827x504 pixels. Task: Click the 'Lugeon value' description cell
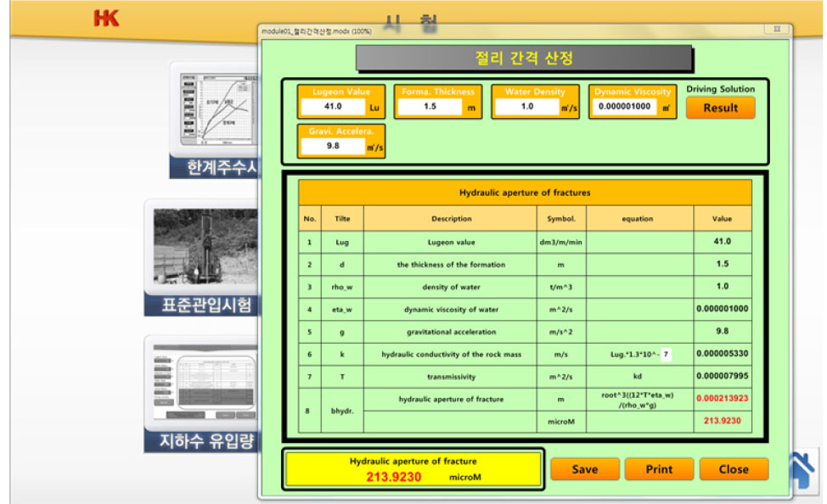[x=451, y=243]
